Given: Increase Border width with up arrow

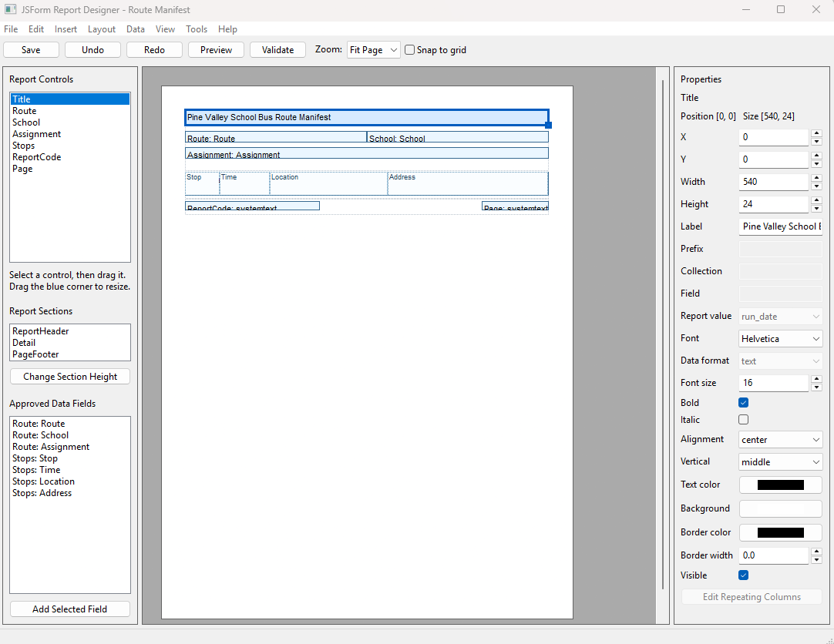Looking at the screenshot, I should [x=816, y=552].
